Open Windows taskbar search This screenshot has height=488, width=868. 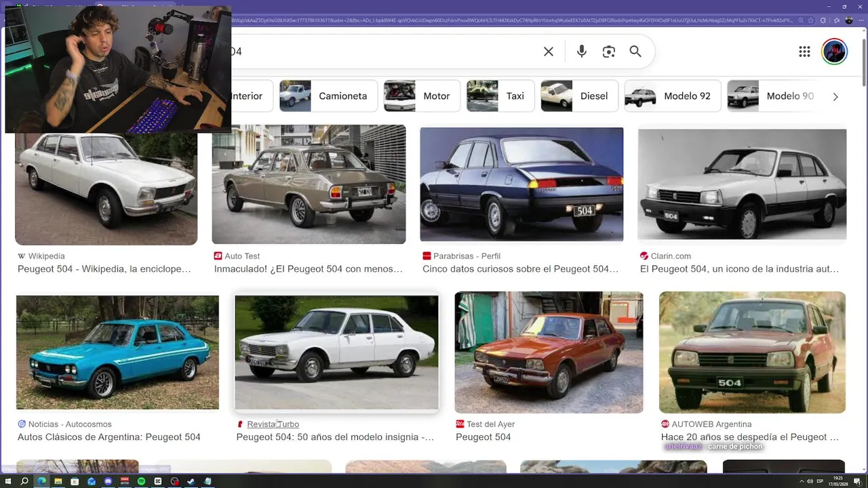(24, 481)
